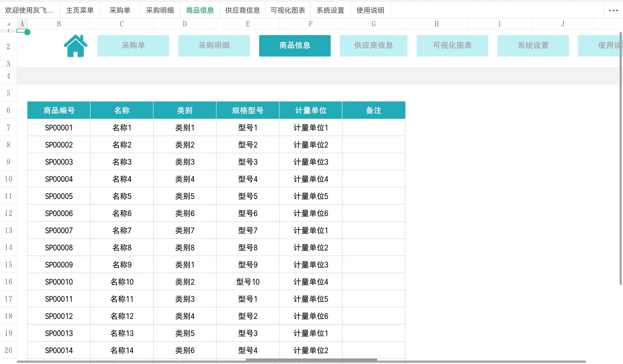Click the 可视化图表 navigation button
Viewport: 623px width, 364px height.
tap(452, 45)
